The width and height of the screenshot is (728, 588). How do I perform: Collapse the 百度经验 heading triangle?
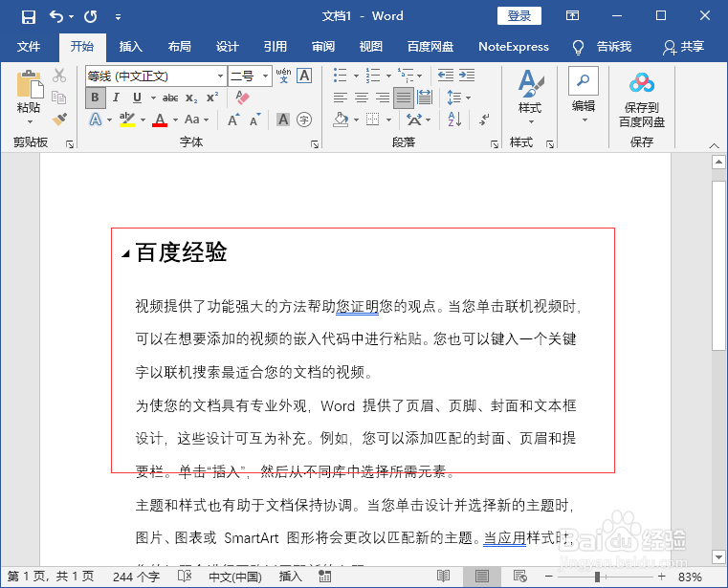(125, 254)
